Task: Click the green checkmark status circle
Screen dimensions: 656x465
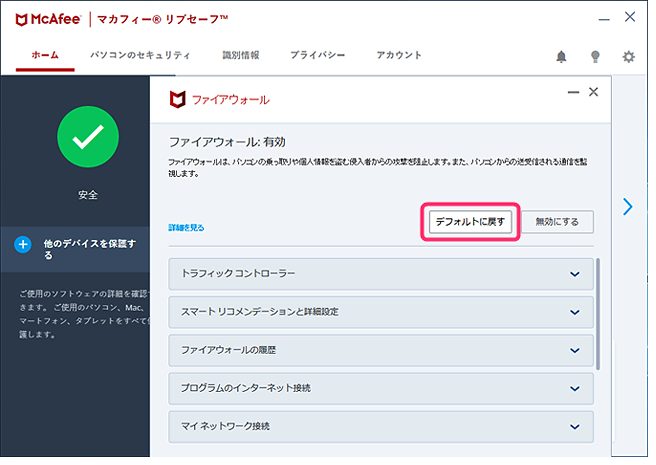Action: 88,137
